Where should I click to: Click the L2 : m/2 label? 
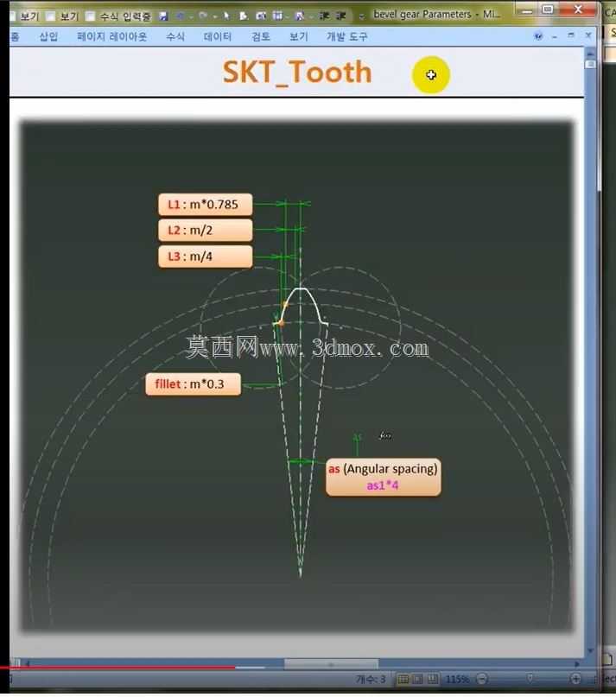206,231
